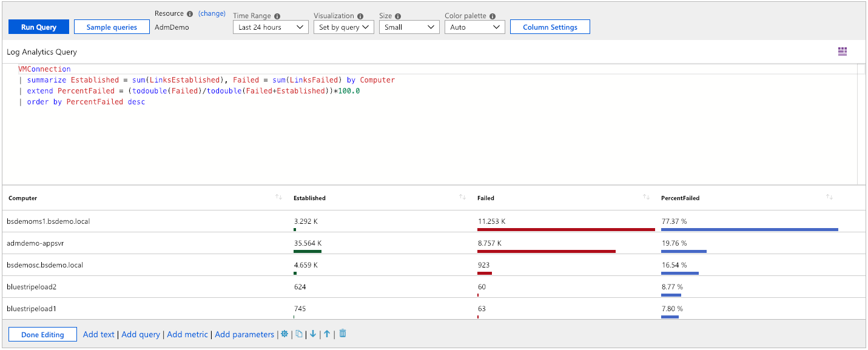Click the Add query link

click(141, 334)
